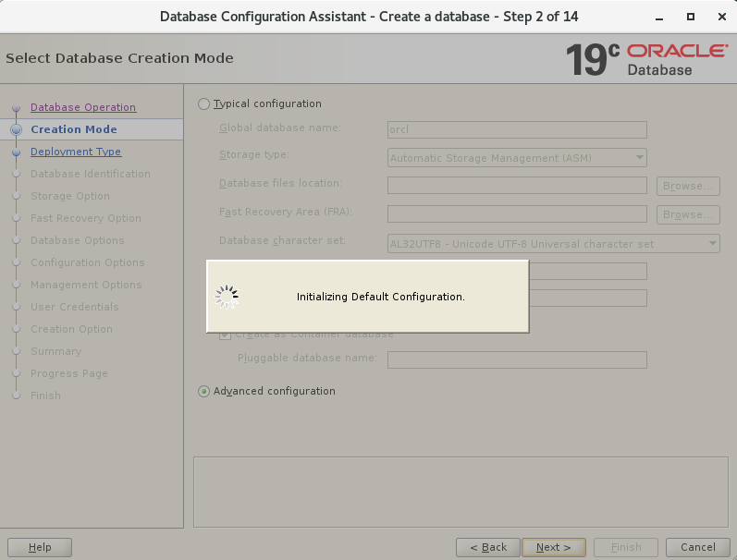This screenshot has height=560, width=737.
Task: Select Advanced configuration radio button
Action: pos(203,391)
